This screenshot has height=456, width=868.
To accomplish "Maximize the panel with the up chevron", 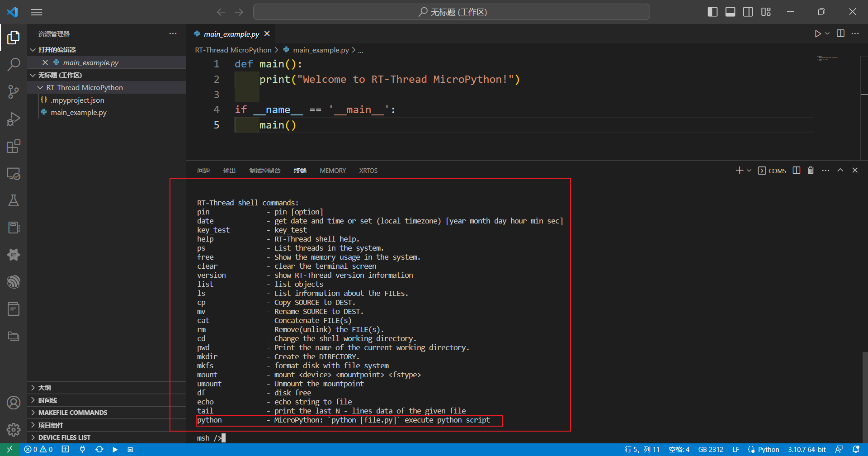I will pos(840,170).
